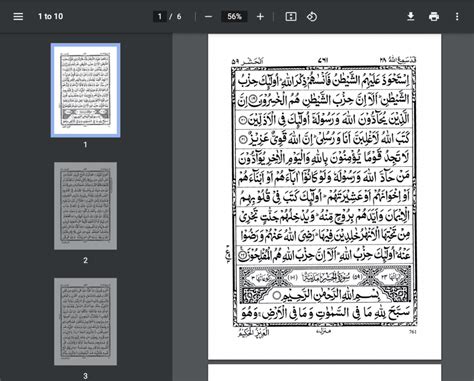The image size is (474, 381).
Task: Click the total page count '6'
Action: coord(179,16)
